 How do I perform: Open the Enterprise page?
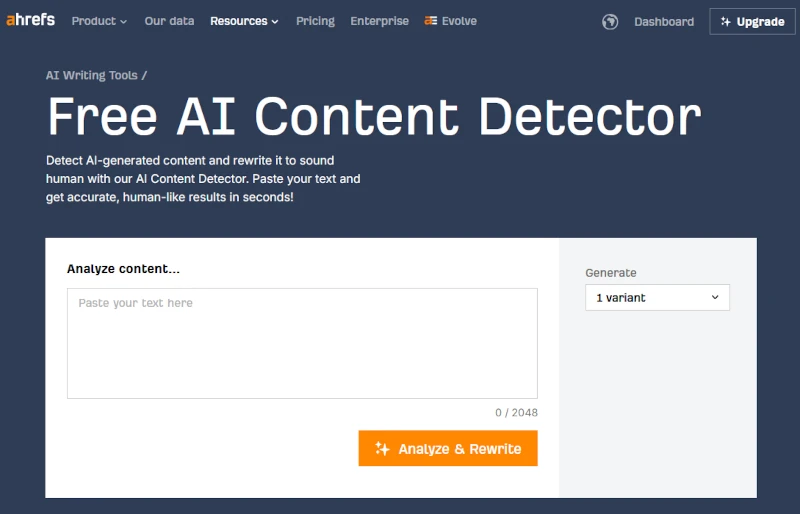(380, 21)
